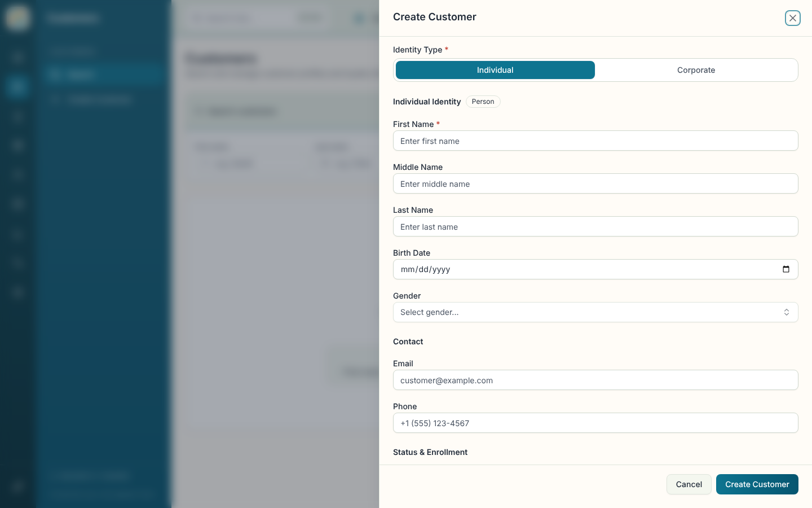Click the Email input field
This screenshot has height=508, width=812.
pyautogui.click(x=595, y=380)
